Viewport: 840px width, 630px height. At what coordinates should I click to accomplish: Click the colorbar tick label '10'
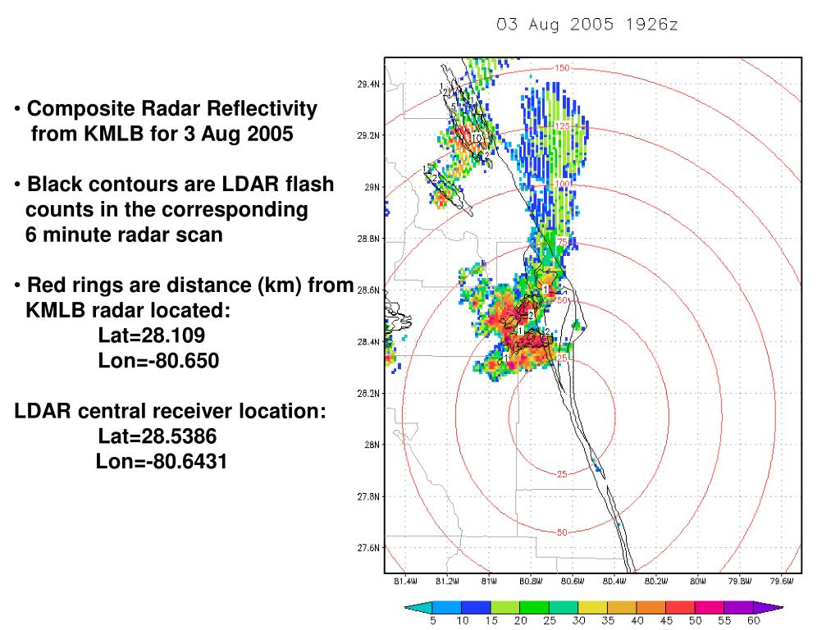(463, 620)
